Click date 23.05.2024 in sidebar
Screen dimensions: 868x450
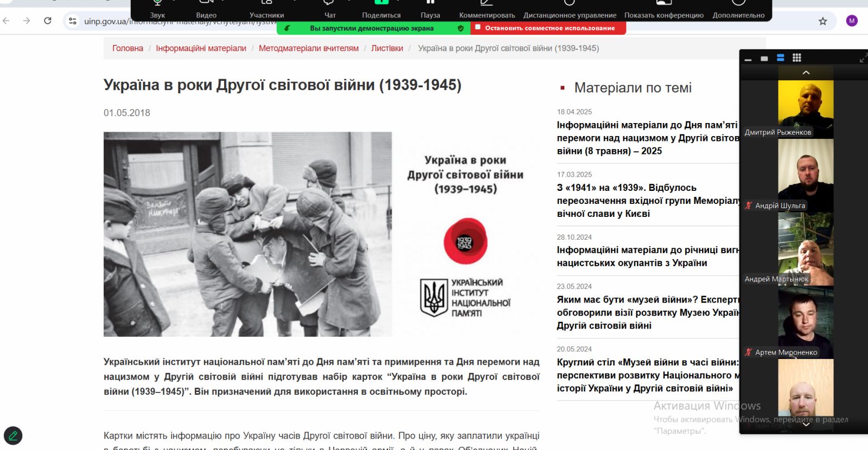(x=575, y=286)
